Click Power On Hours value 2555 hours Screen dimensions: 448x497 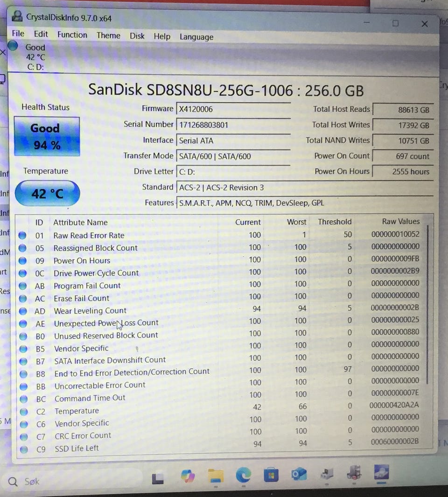403,171
